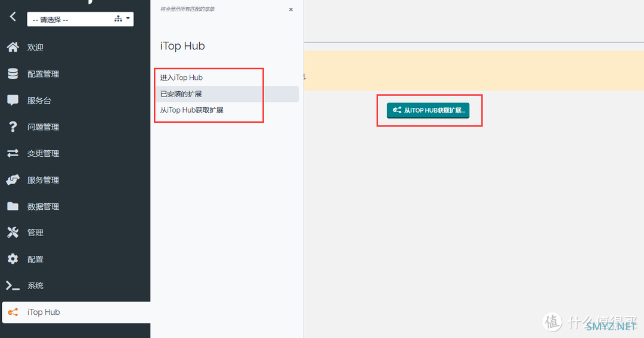The height and width of the screenshot is (338, 644).
Task: Click the question mark icon for 问题管理
Action: coord(13,127)
